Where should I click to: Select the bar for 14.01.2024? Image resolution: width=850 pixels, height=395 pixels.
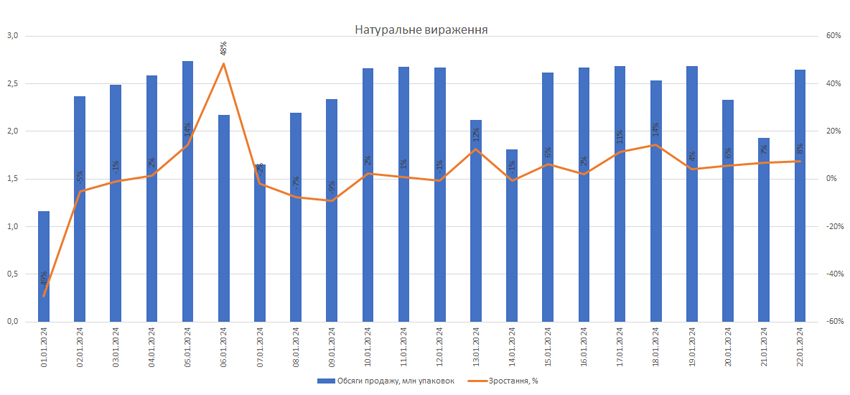(512, 235)
